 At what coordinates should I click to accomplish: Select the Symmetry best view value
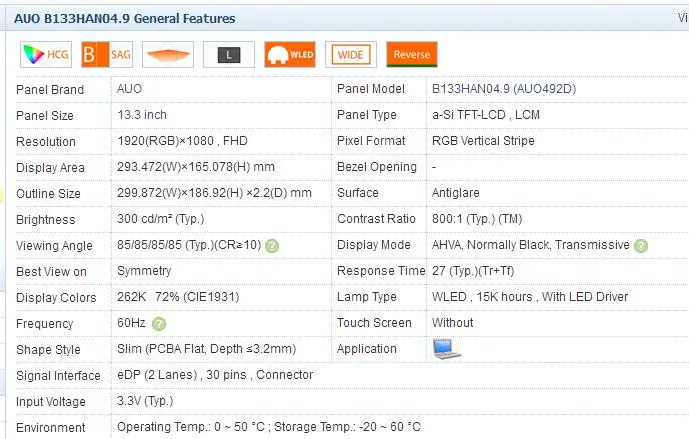pyautogui.click(x=144, y=271)
